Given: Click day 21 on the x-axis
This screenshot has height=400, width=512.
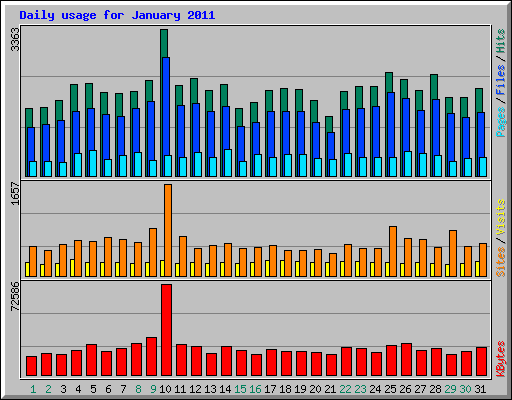Looking at the screenshot, I should pyautogui.click(x=330, y=389).
